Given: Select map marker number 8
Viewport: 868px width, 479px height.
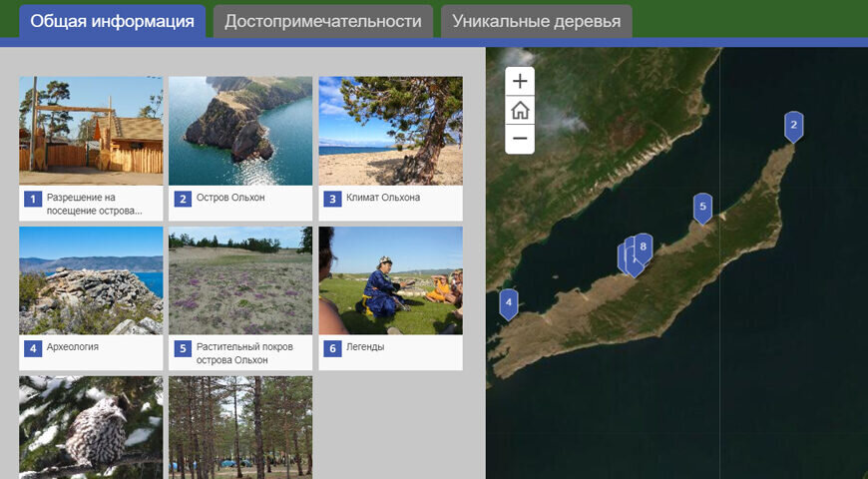Looking at the screenshot, I should point(643,247).
